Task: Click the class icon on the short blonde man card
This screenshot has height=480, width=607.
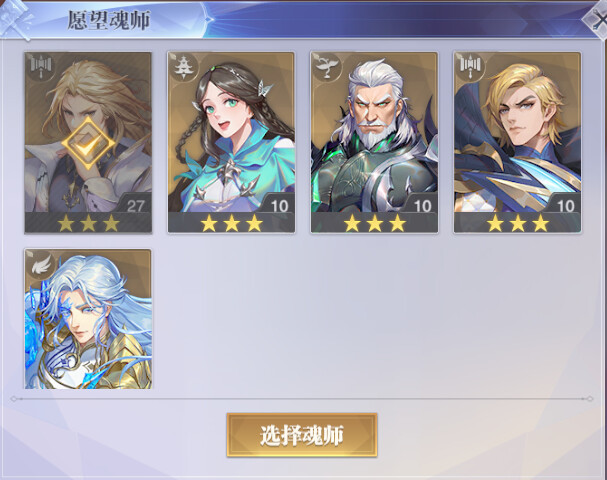Action: [470, 67]
